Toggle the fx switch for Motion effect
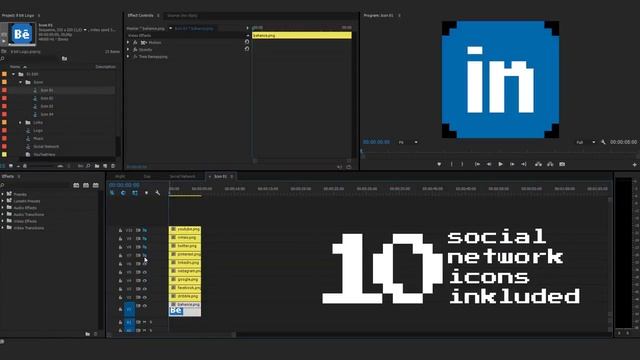 (x=135, y=42)
